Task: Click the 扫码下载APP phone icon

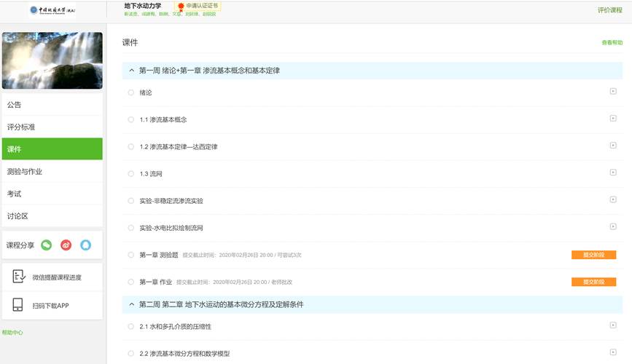Action: [x=19, y=305]
